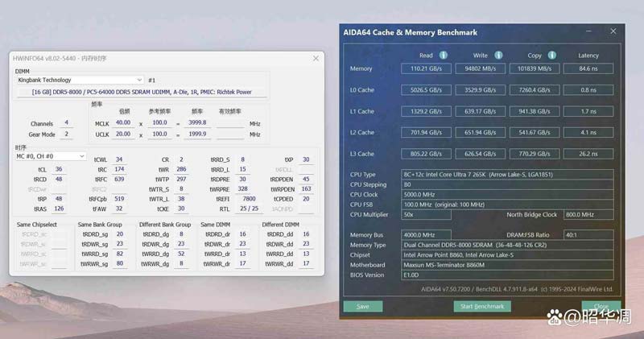Click the L1 Cache Write value 639.17 GB/s
This screenshot has height=339, width=644.
pos(480,111)
